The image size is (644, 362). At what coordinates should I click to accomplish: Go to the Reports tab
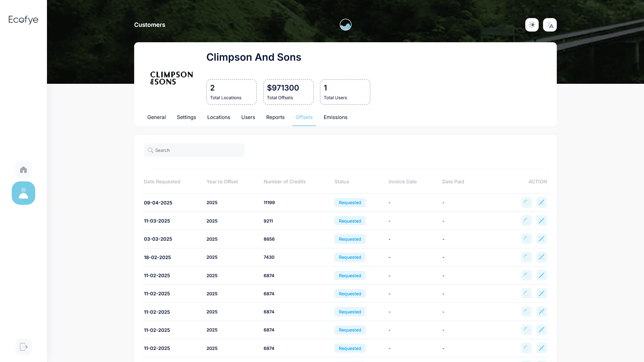(275, 117)
